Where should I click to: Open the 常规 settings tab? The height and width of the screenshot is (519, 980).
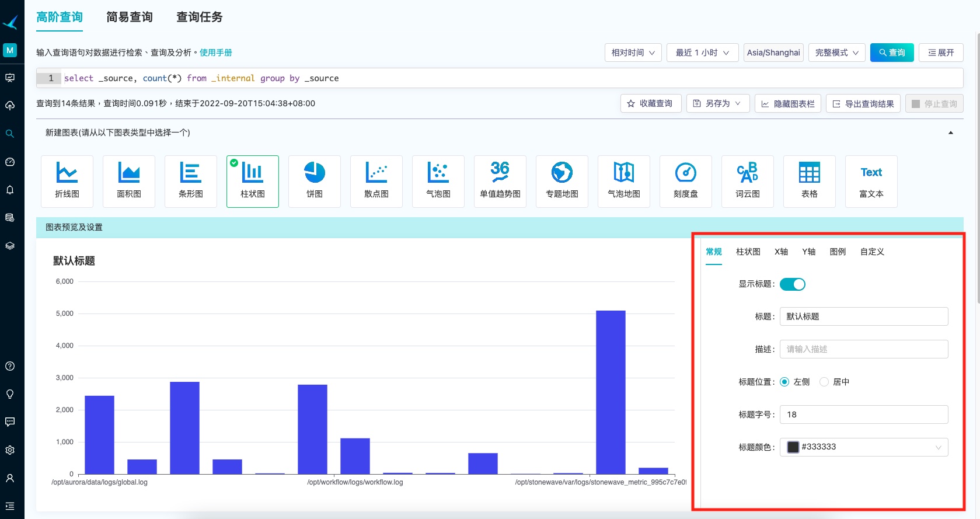[714, 252]
